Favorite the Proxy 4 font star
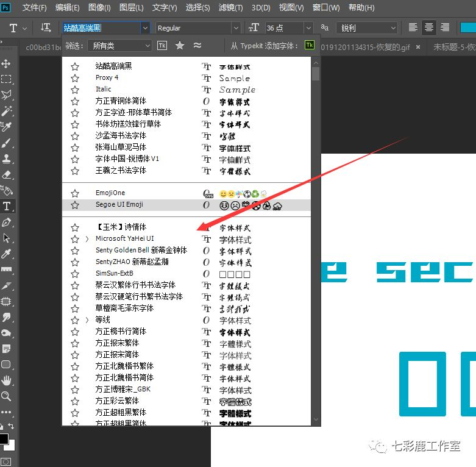The image size is (476, 467). (x=75, y=78)
